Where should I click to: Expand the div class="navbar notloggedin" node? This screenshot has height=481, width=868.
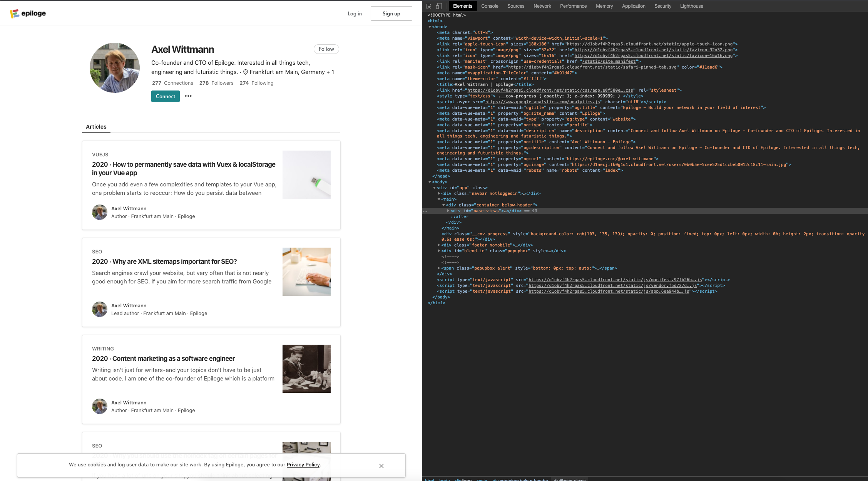(x=439, y=193)
